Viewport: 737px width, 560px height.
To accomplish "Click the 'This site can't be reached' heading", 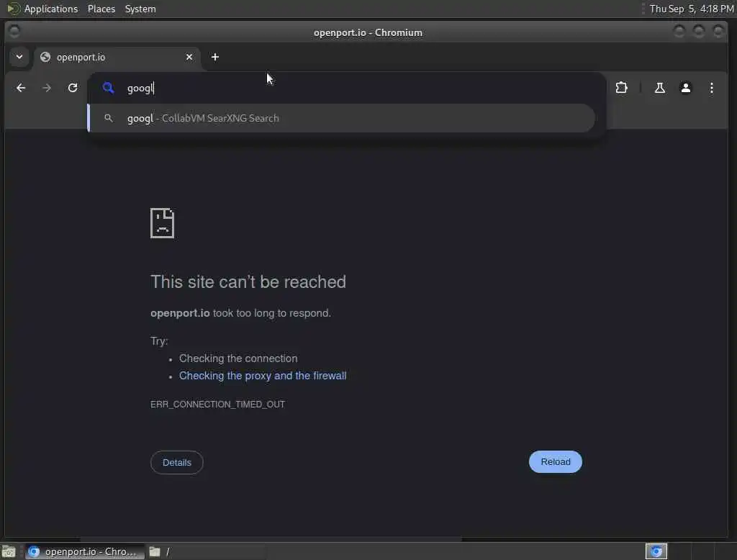I will point(248,282).
